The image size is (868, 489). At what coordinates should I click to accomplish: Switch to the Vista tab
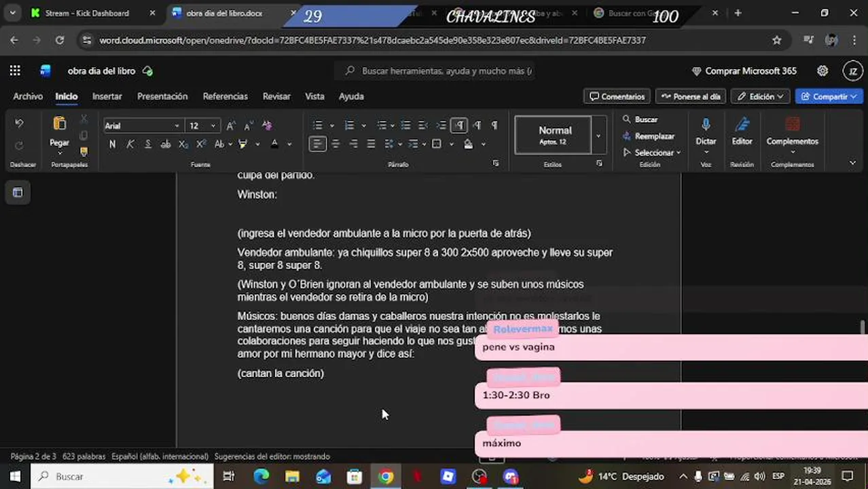pyautogui.click(x=314, y=96)
